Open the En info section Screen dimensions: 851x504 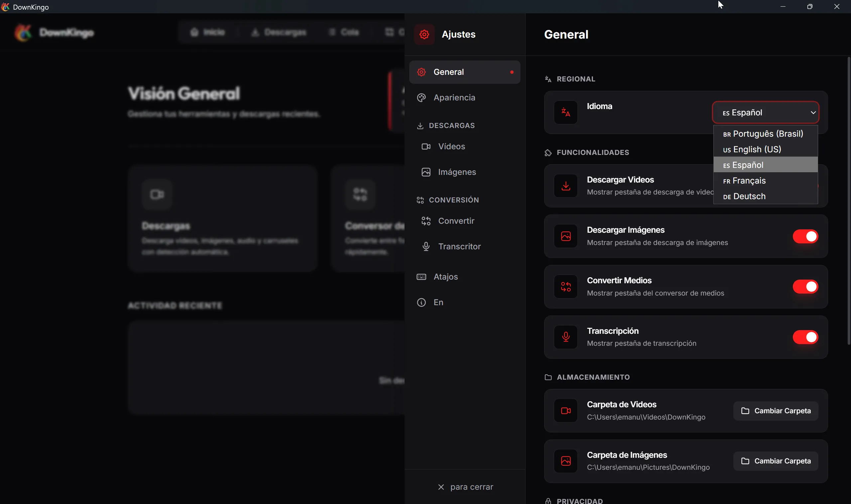[x=464, y=302]
